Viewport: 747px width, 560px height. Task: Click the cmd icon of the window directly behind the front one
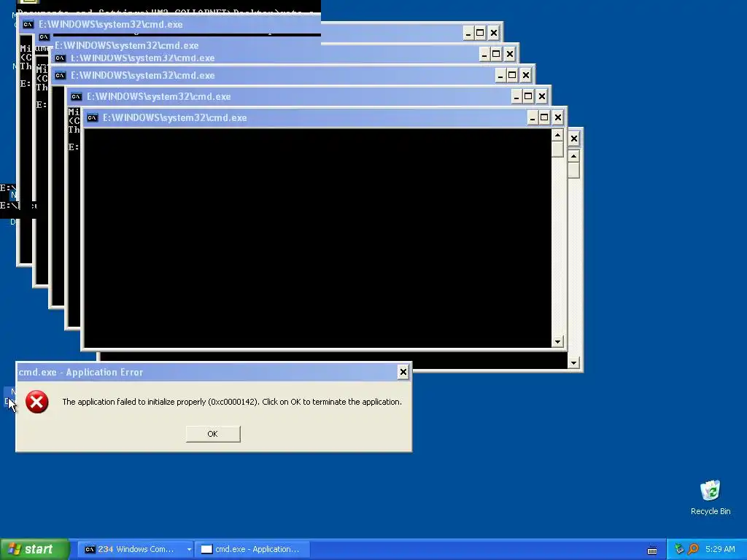tap(76, 97)
